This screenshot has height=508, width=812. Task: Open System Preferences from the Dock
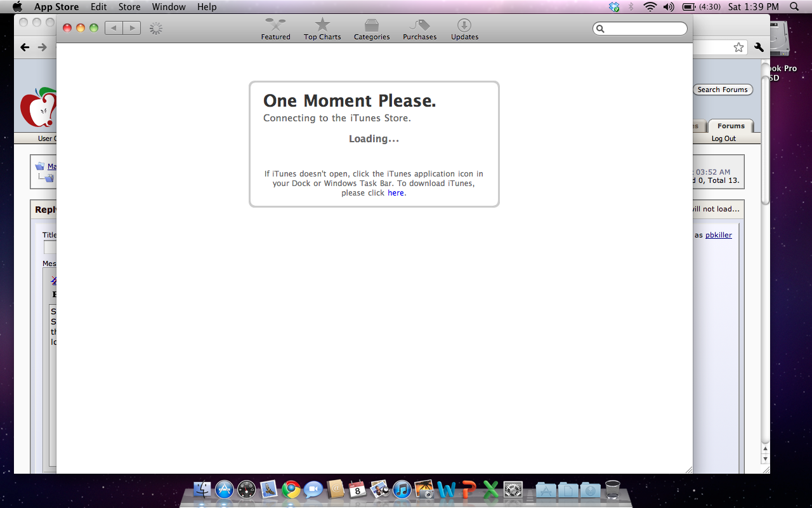(x=513, y=490)
